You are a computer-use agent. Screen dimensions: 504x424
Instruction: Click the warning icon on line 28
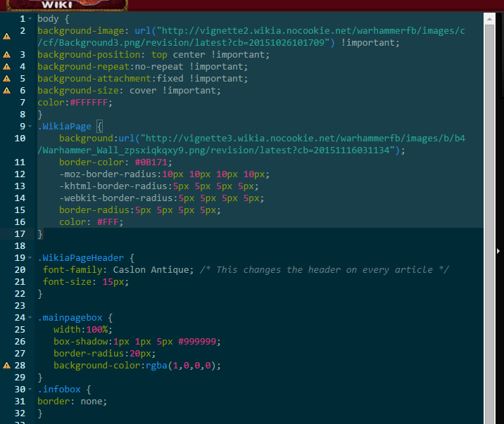(x=6, y=366)
